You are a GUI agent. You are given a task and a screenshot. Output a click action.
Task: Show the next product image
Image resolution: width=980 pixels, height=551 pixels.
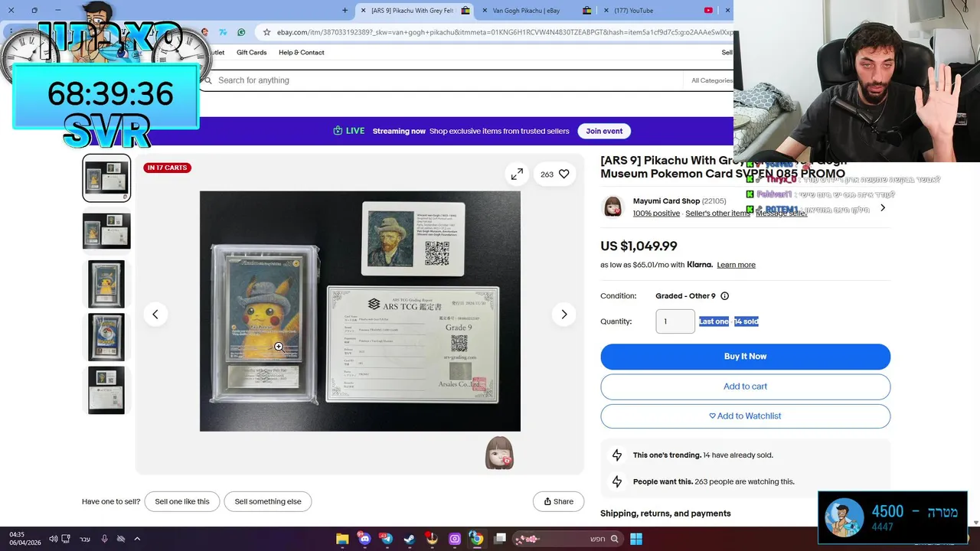pos(564,315)
